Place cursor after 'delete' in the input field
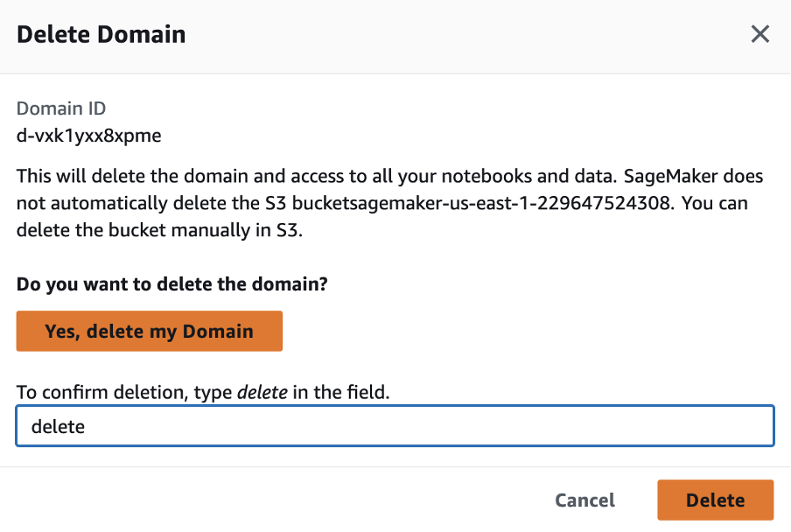Image resolution: width=791 pixels, height=532 pixels. 86,427
